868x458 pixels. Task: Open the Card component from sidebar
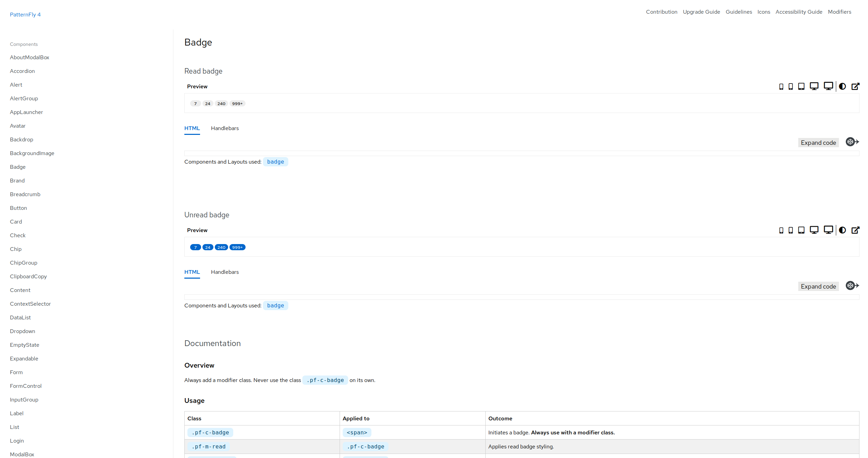tap(15, 221)
